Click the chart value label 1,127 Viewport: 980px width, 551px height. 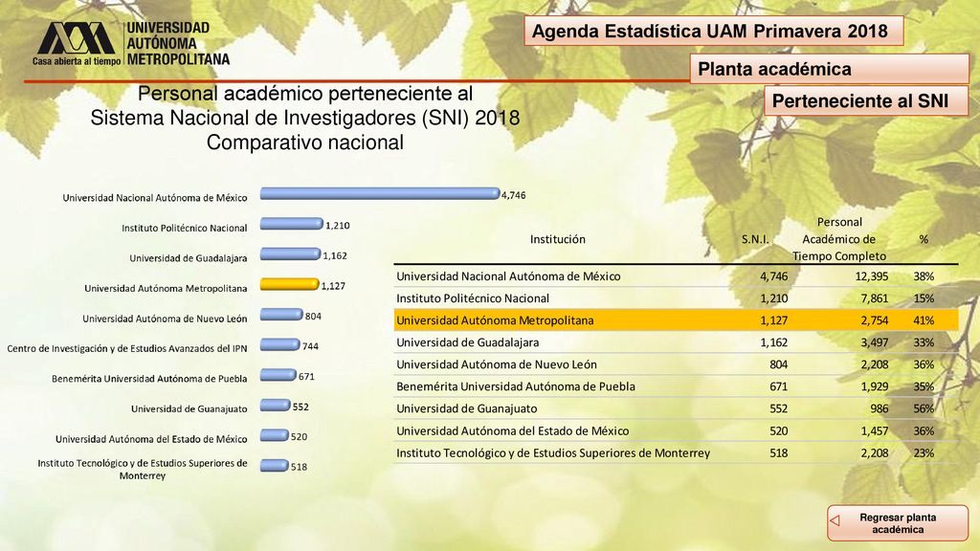333,285
